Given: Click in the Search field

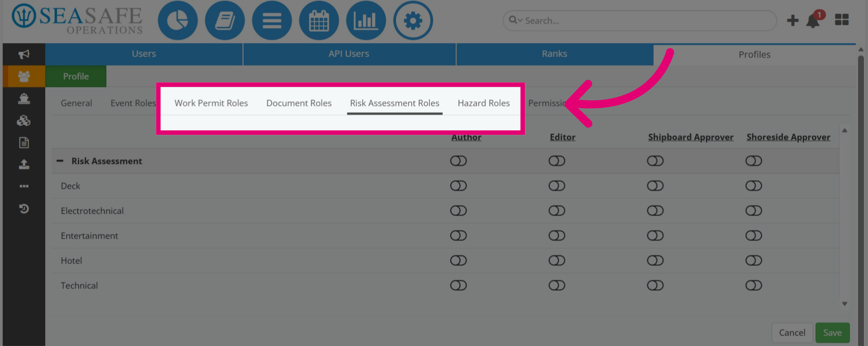Looking at the screenshot, I should 640,20.
